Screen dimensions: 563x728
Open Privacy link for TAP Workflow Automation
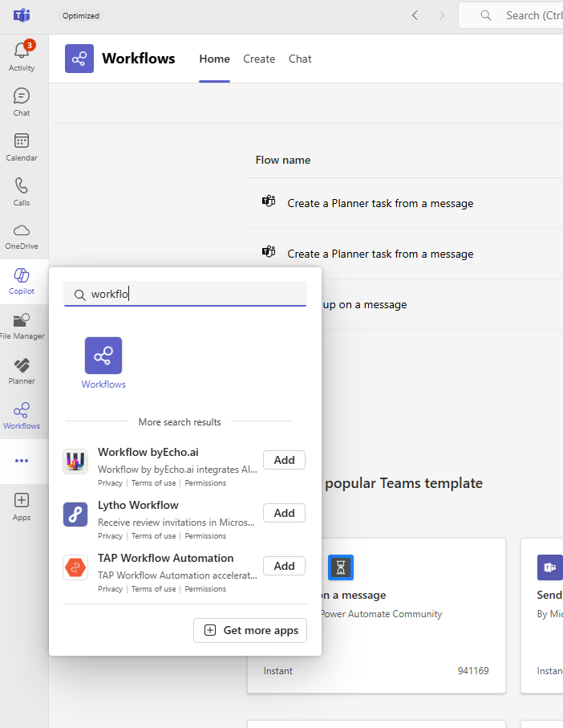[110, 588]
